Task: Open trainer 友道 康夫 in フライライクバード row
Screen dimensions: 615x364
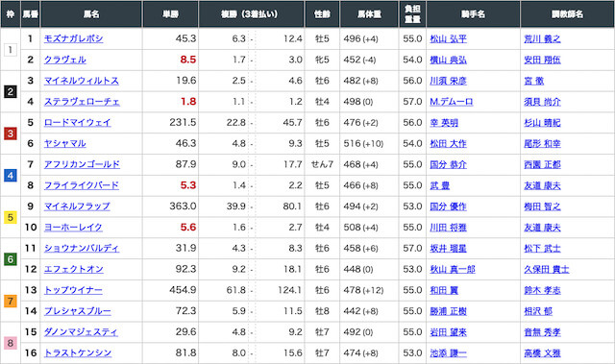Action: click(x=542, y=185)
